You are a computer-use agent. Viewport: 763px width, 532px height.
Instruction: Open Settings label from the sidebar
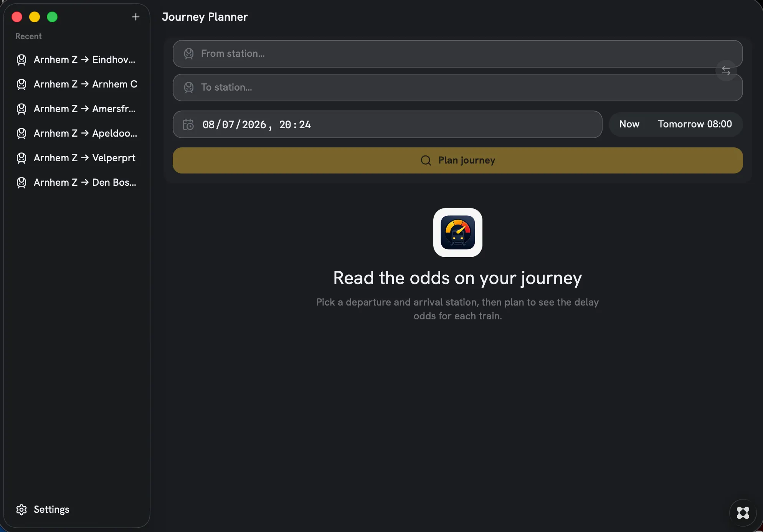(51, 510)
